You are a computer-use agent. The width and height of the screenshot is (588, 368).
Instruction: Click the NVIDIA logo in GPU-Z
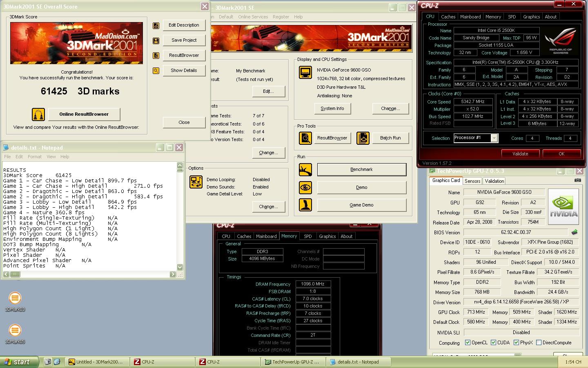pos(563,206)
